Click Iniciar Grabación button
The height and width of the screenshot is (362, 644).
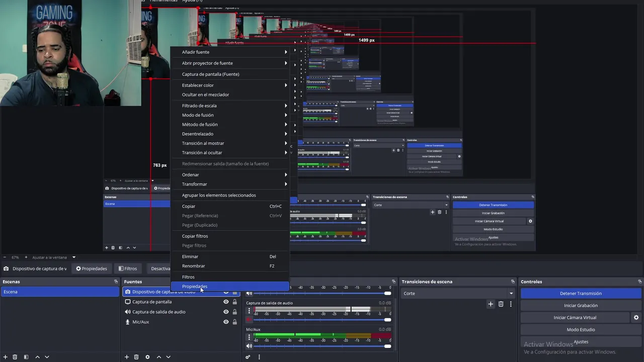(x=581, y=306)
